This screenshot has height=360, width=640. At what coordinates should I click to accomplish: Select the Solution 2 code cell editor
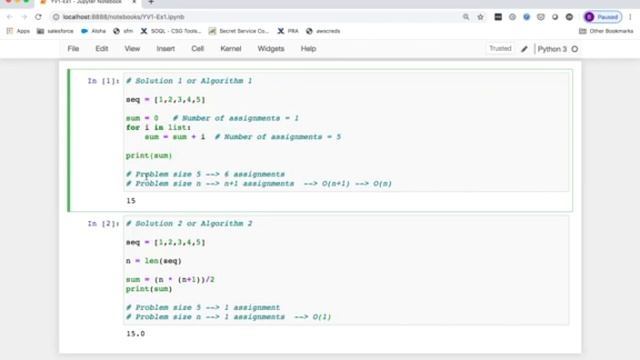click(x=346, y=270)
